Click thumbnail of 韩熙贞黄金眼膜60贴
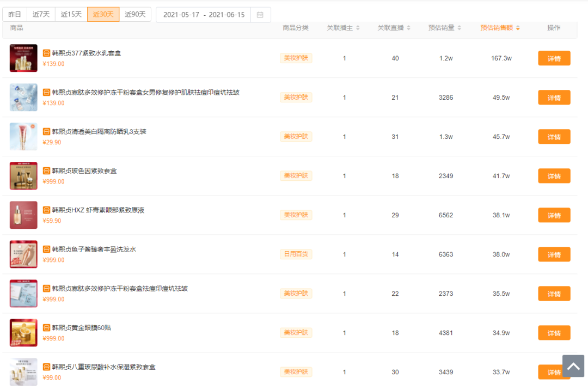Screen dimensions: 588x390 point(23,333)
